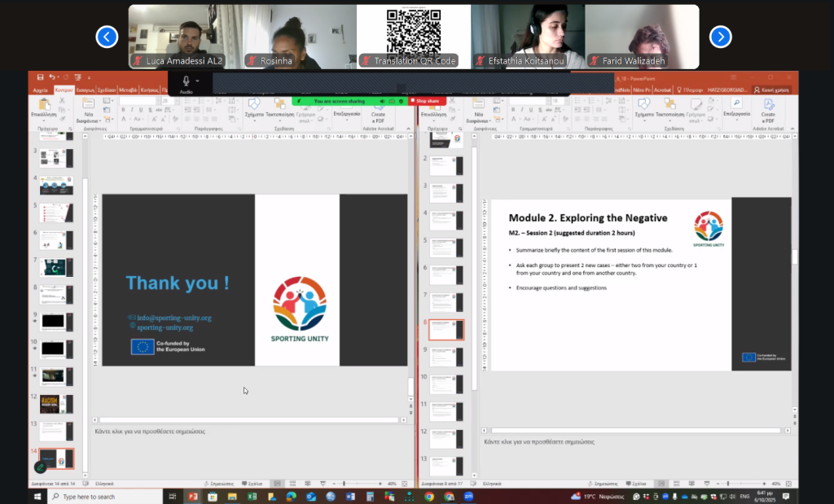Click Undo in left PowerPoint's quick access toolbar
The width and height of the screenshot is (834, 504).
51,77
